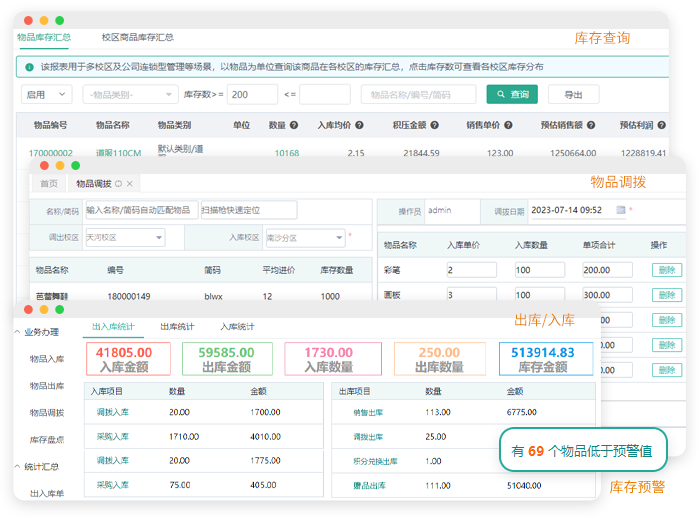
Task: Click help icon next to 入库均价 header
Action: coord(359,125)
